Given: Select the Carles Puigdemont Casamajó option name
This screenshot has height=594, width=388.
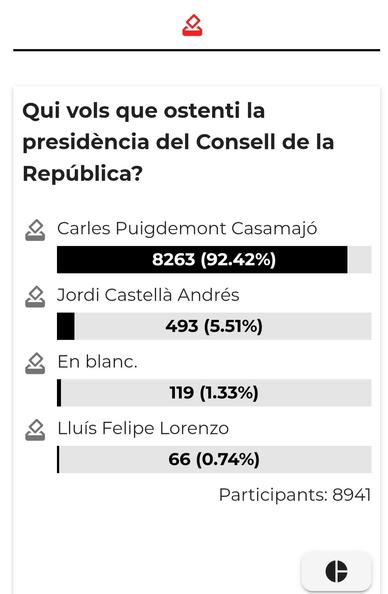Looking at the screenshot, I should (x=187, y=228).
